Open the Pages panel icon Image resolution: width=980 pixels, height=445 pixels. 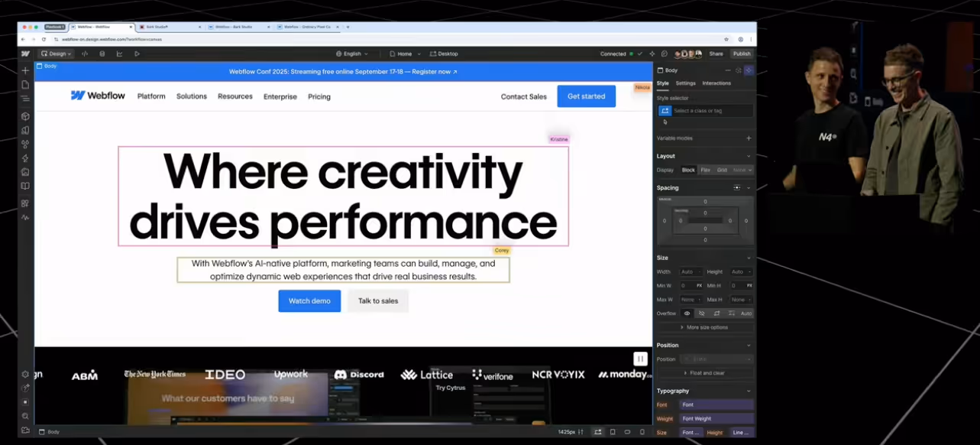click(x=25, y=85)
